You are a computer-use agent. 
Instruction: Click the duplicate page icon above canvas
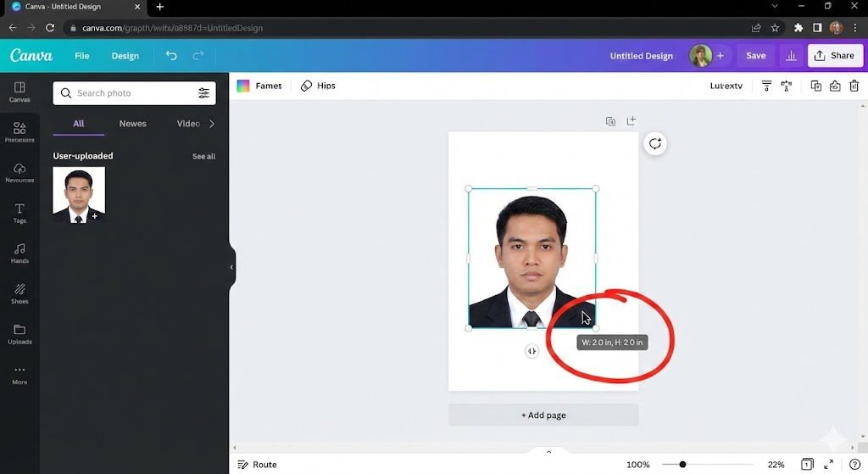(610, 121)
